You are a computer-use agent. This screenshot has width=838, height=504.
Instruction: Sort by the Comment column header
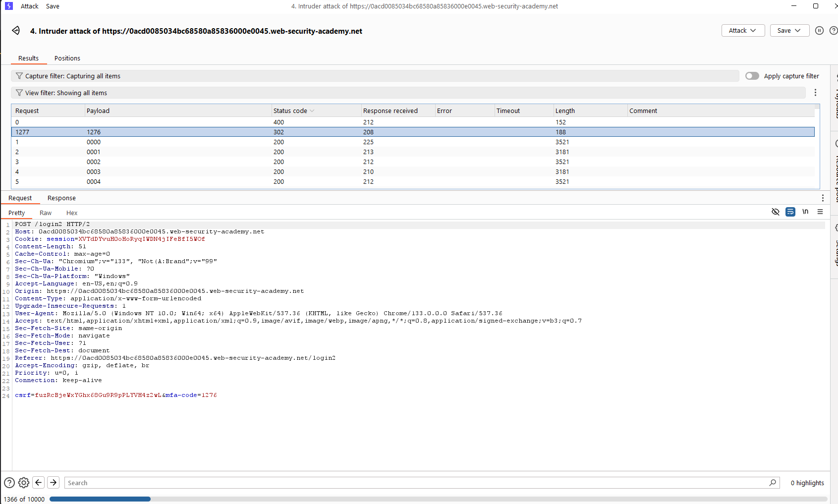coord(721,111)
